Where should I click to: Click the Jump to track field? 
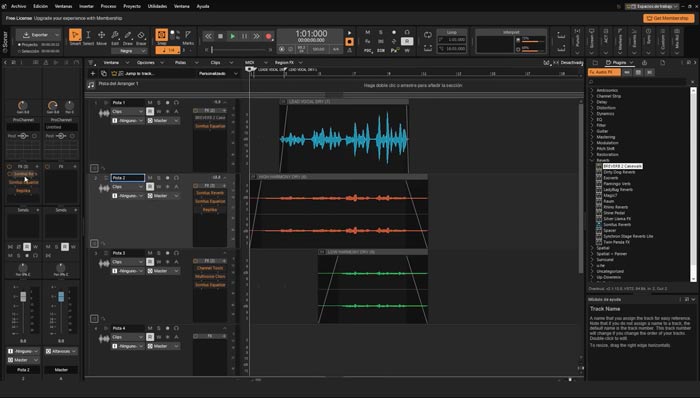(x=152, y=73)
